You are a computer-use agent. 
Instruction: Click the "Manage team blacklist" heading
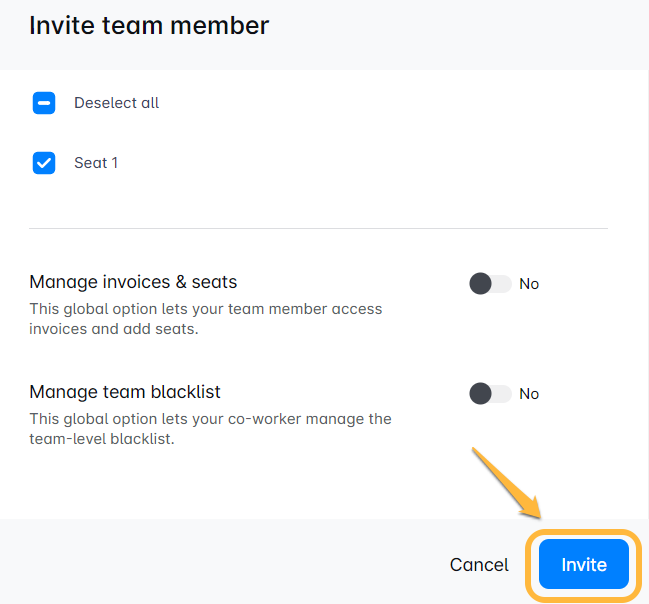[x=125, y=392]
